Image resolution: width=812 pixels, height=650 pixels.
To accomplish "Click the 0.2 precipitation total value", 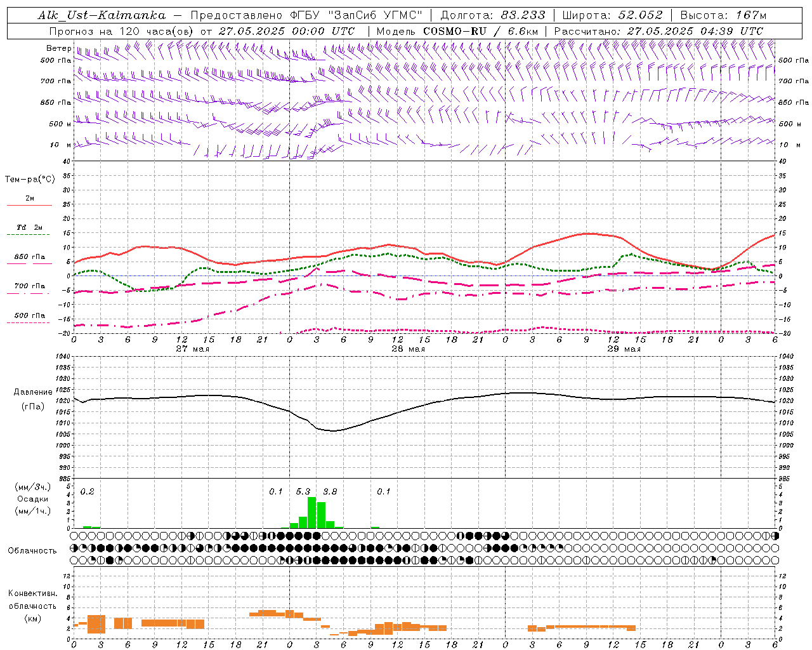I will (88, 492).
